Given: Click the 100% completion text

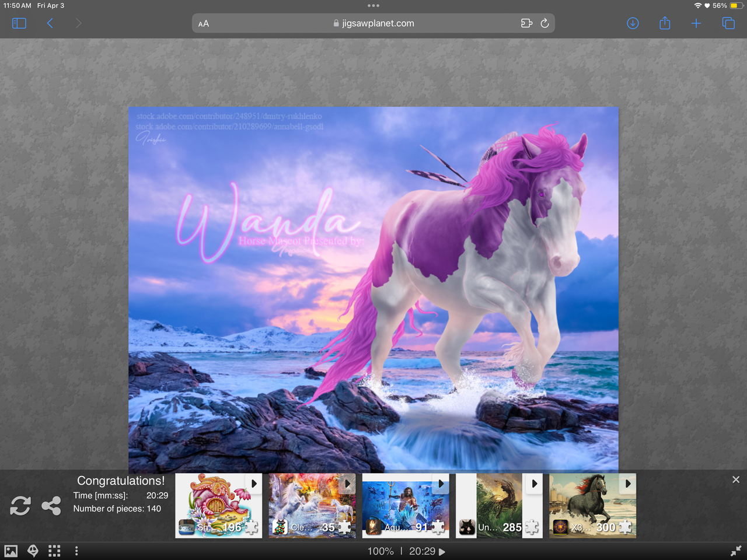Looking at the screenshot, I should [381, 551].
